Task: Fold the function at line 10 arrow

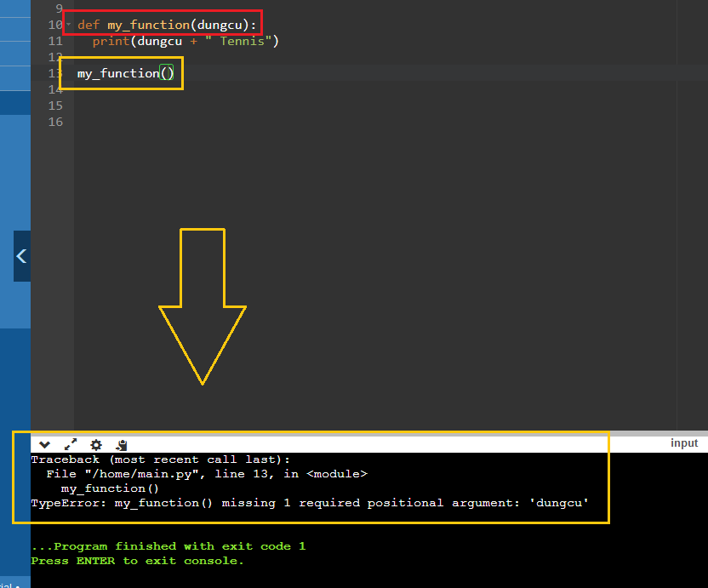Action: (69, 25)
